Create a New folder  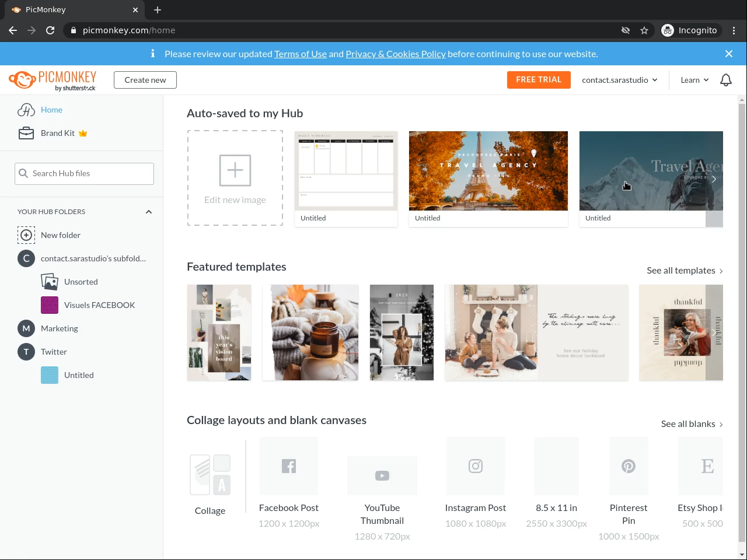tap(61, 235)
